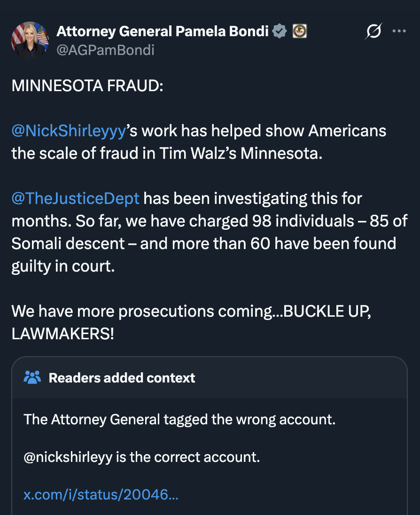Open Pamela Bondi's profile picture

(x=30, y=39)
